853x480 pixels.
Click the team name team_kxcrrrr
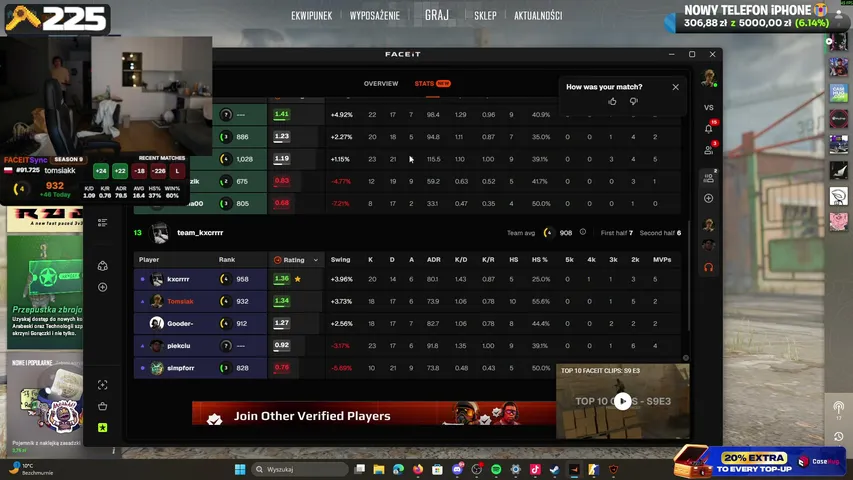pos(200,233)
